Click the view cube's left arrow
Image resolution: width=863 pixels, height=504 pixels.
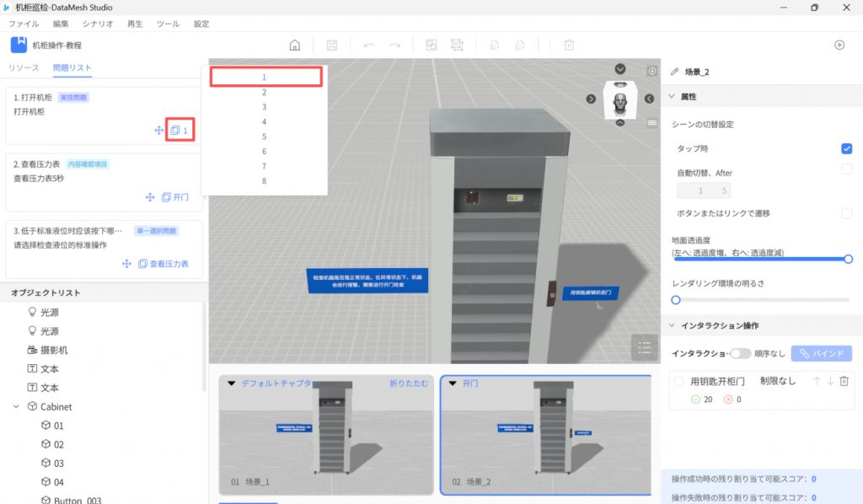coord(592,99)
